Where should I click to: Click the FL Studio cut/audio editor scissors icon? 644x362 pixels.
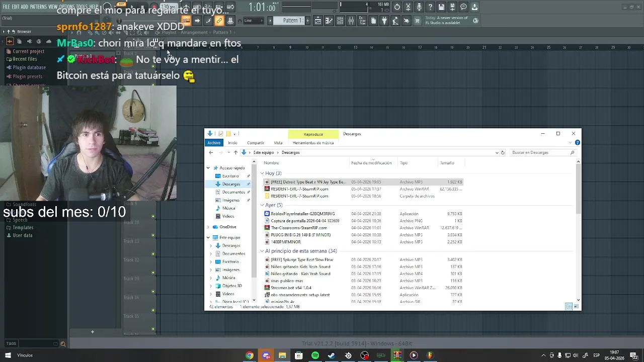tap(408, 7)
